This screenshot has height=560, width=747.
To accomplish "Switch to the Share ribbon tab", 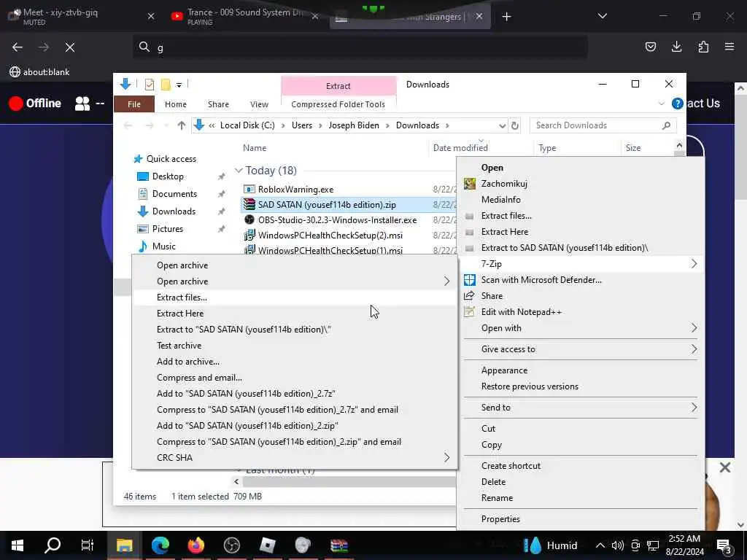I will pyautogui.click(x=218, y=104).
